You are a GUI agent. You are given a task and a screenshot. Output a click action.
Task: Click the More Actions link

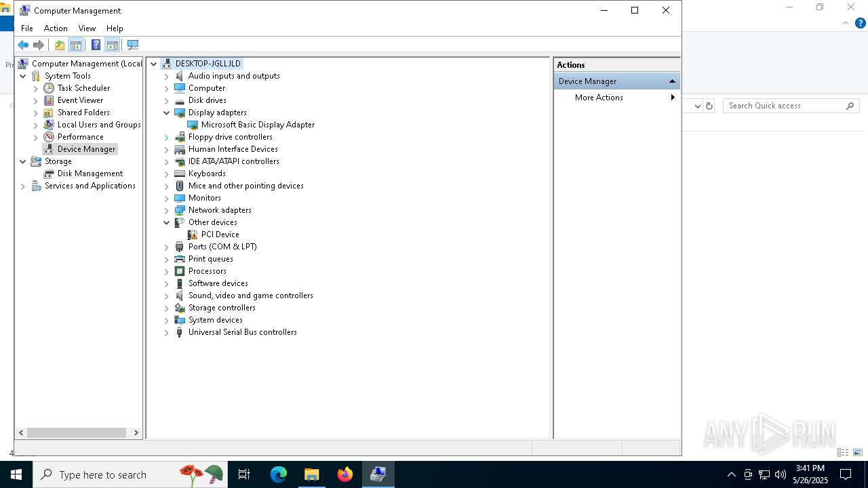coord(599,98)
